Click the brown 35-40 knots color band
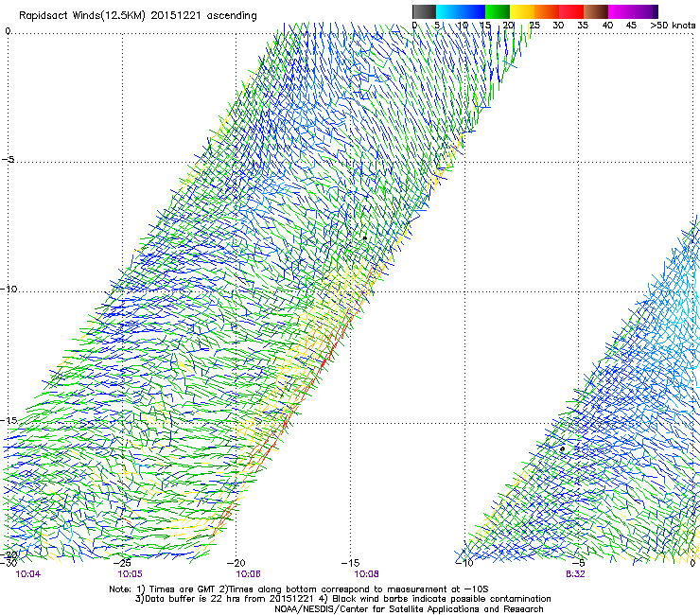 point(596,11)
